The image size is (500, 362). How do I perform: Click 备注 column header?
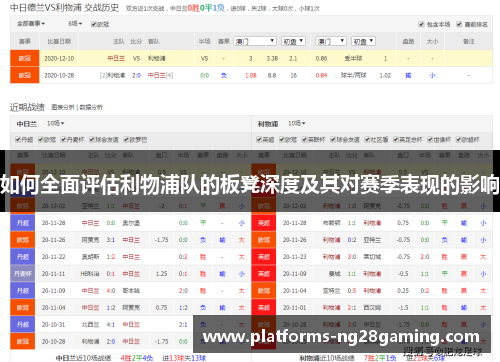tap(468, 41)
